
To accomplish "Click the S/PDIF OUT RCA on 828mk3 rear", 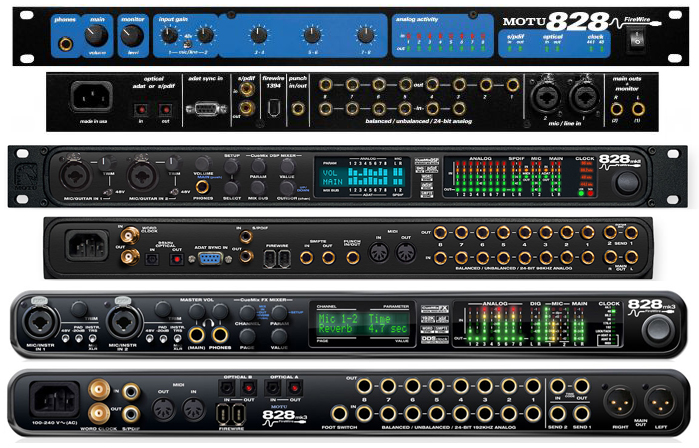I will (x=131, y=414).
